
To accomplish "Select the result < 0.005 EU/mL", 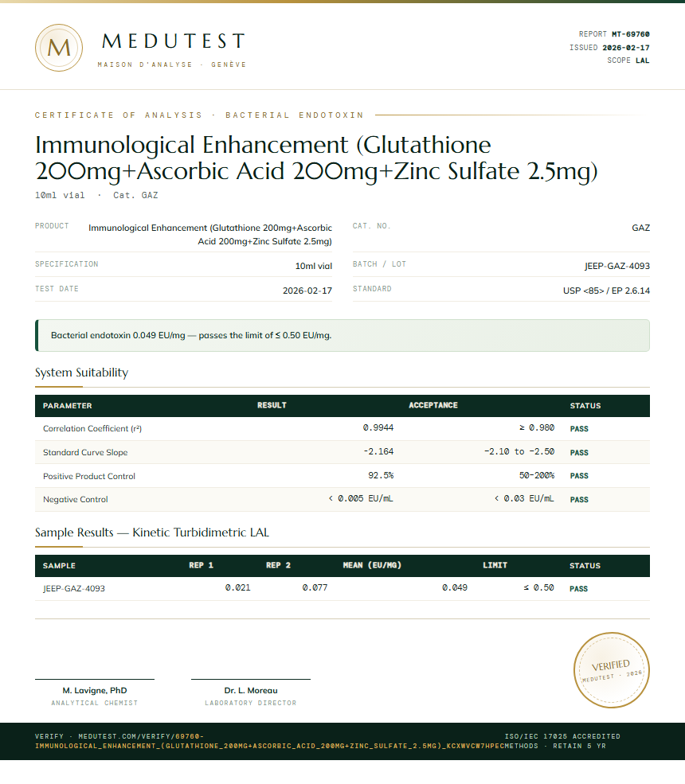I will (361, 498).
